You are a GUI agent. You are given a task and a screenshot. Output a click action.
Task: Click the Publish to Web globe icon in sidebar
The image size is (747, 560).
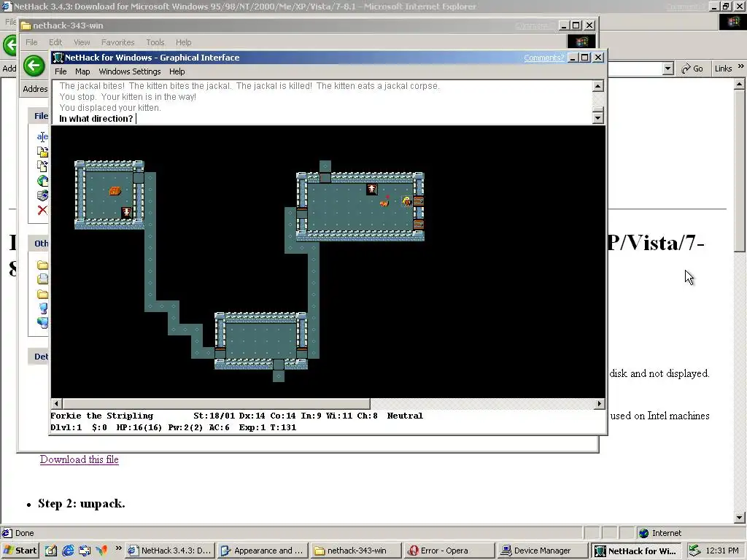point(42,181)
